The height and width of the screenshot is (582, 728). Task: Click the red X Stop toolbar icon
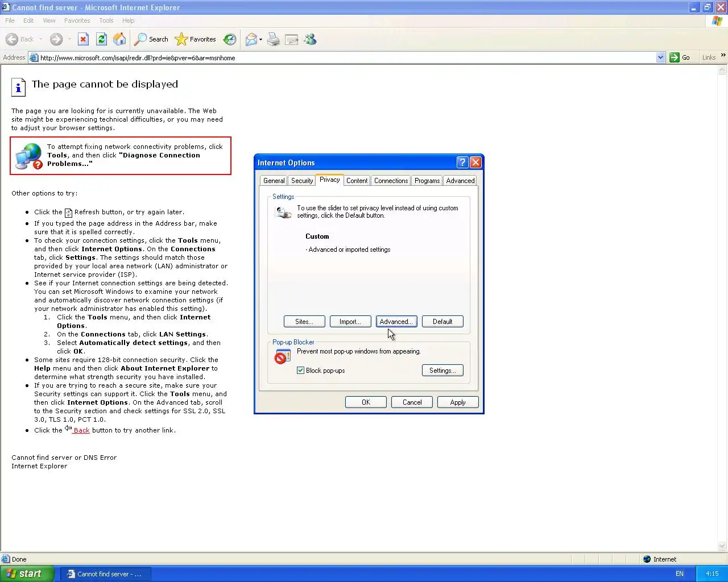83,39
